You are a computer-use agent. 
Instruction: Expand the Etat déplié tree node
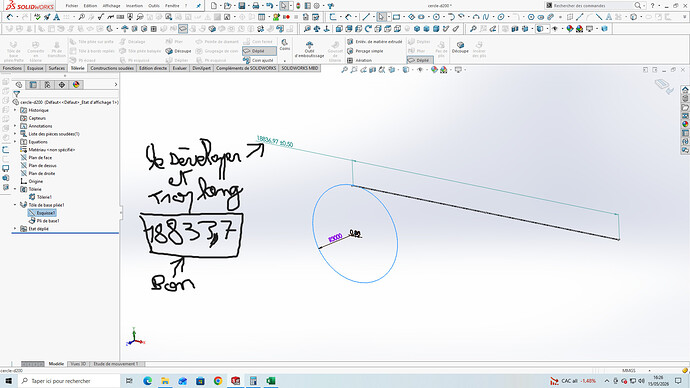[x=15, y=229]
